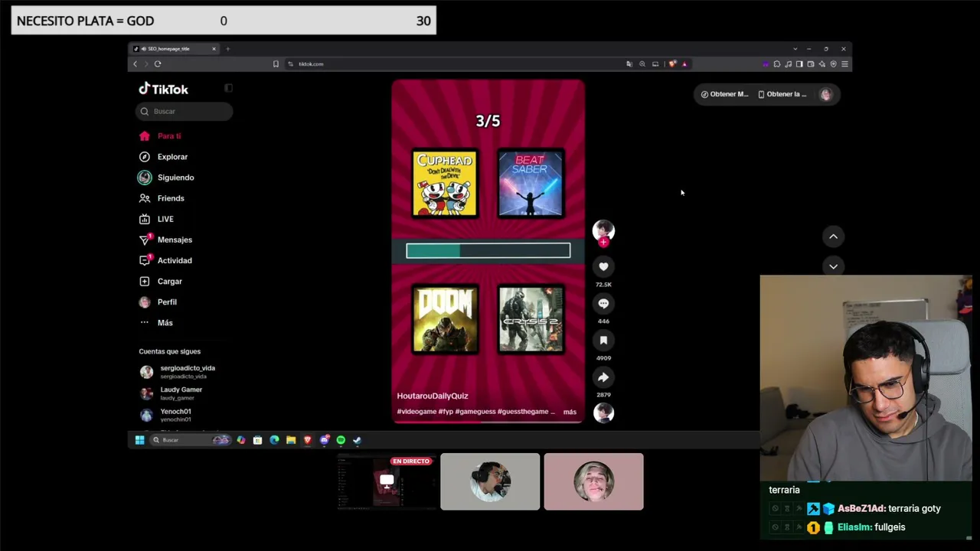Like the video with the heart icon
This screenshot has width=980, height=551.
click(603, 266)
